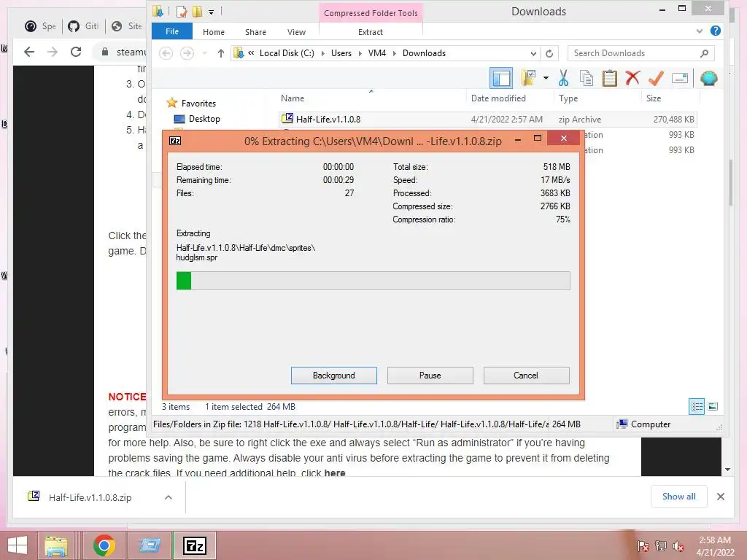Open recent locations dropdown in Explorer navigation
The image size is (747, 560).
[204, 53]
